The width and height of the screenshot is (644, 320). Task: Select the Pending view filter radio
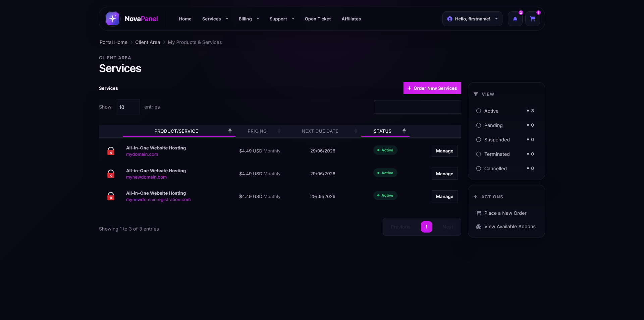pyautogui.click(x=479, y=125)
